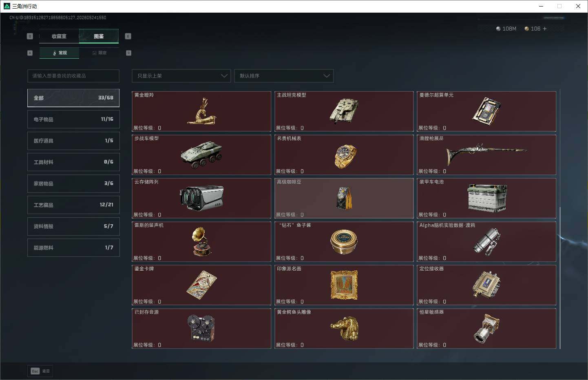The width and height of the screenshot is (588, 380).
Task: Filter by 电子物品 category
Action: pos(73,119)
